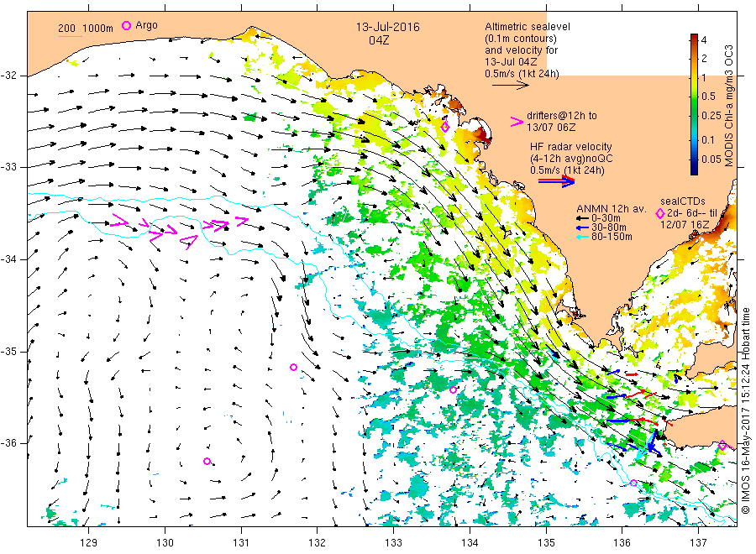Click the black 0-30m ANMN legend arrow
Screen dimensions: 756x554
[x=582, y=218]
